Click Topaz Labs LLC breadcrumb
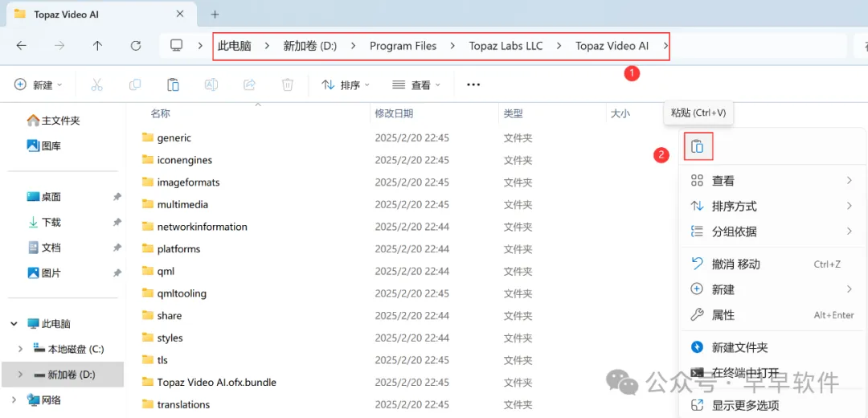Image resolution: width=868 pixels, height=418 pixels. (506, 46)
